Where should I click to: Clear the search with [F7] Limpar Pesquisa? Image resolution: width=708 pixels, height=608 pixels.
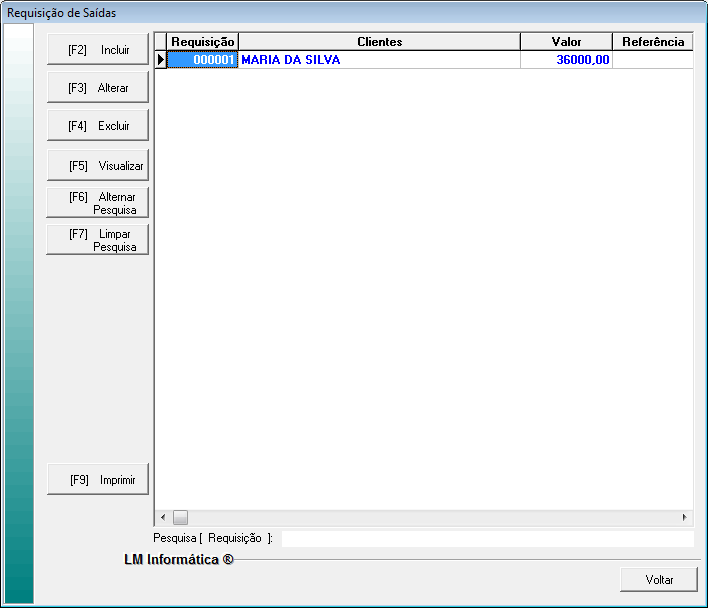(97, 240)
